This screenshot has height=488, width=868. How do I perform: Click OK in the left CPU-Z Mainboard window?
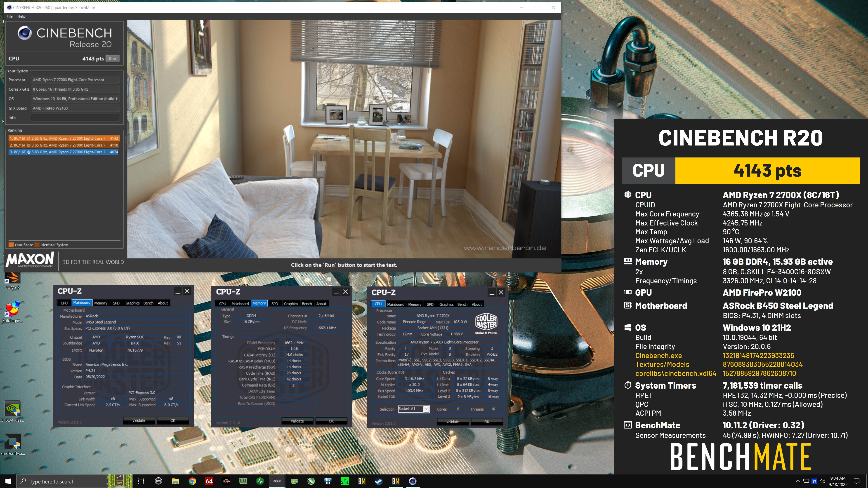(173, 420)
